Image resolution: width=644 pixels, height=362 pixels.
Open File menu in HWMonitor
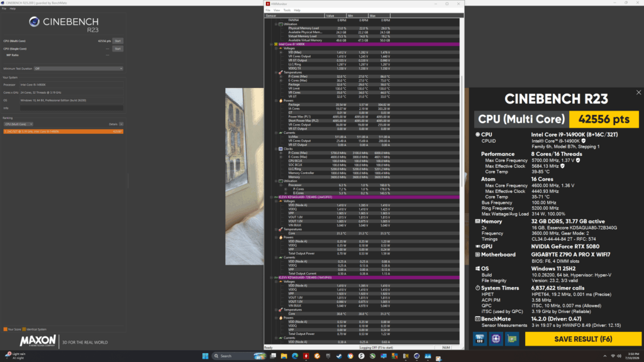pyautogui.click(x=268, y=10)
